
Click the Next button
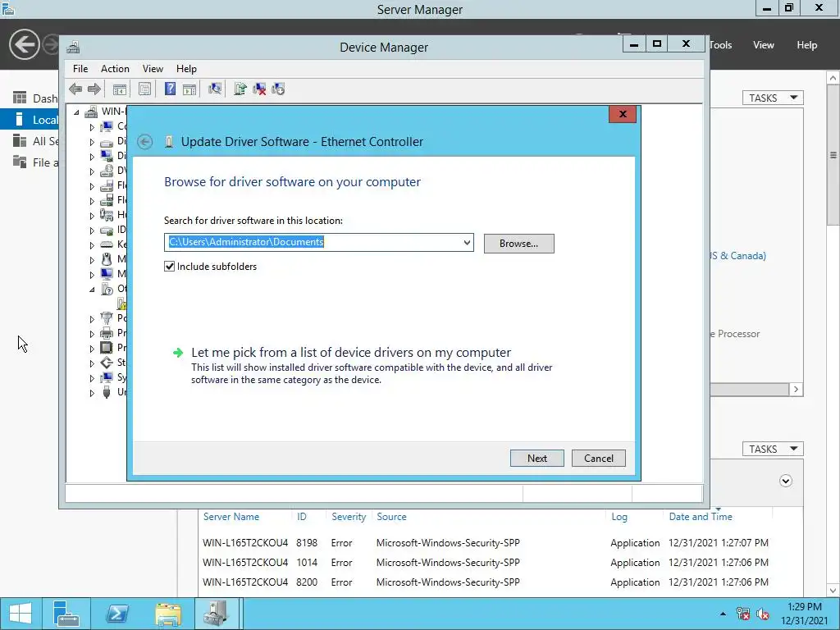point(536,458)
